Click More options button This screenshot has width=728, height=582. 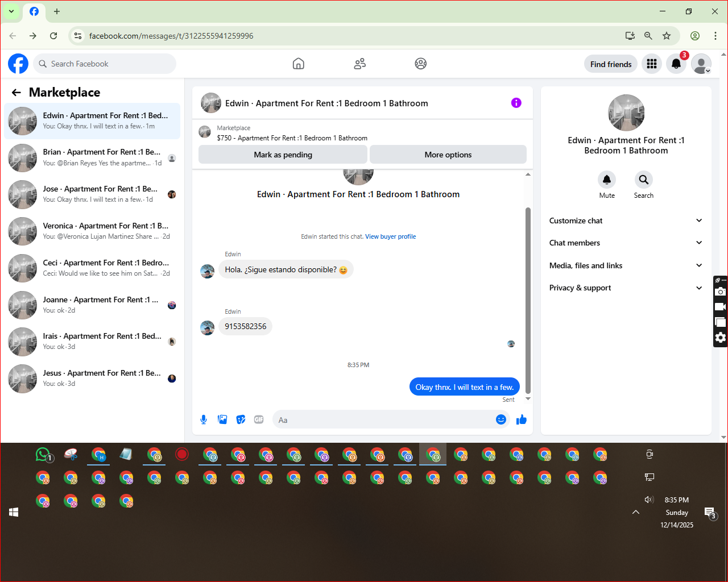point(448,155)
